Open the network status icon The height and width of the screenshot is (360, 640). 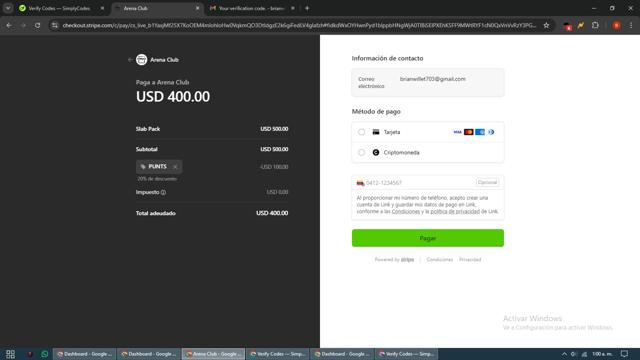click(584, 354)
